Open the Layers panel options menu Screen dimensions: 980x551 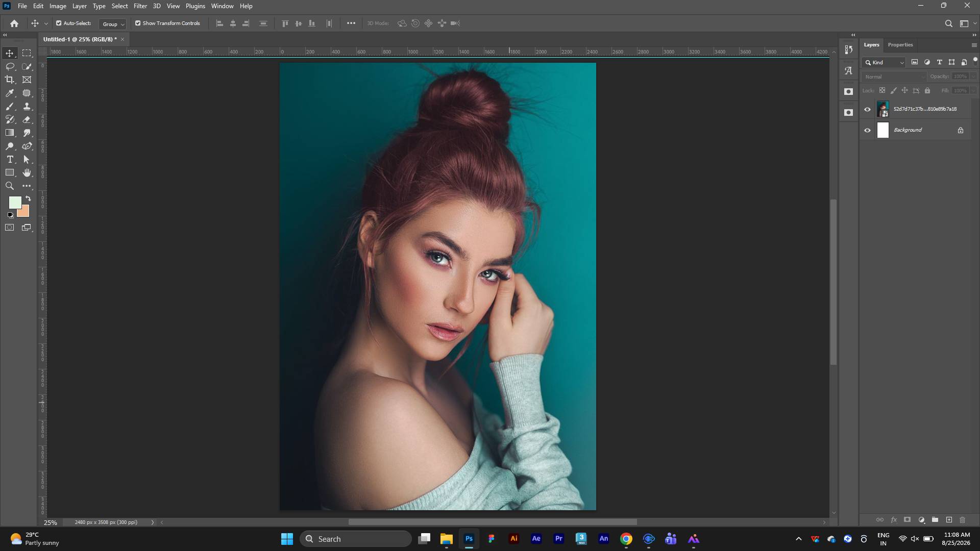coord(974,45)
